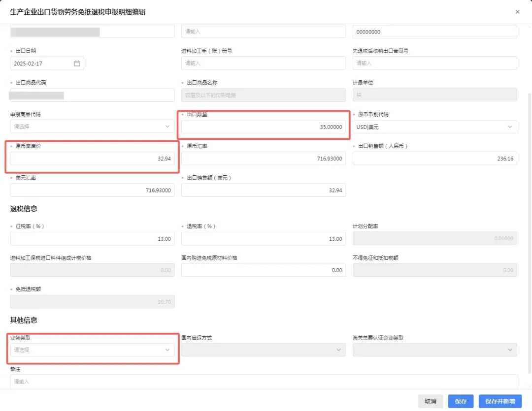Open the 原币币别代码 USD|美元 dropdown
Image resolution: width=532 pixels, height=411 pixels.
[x=434, y=127]
